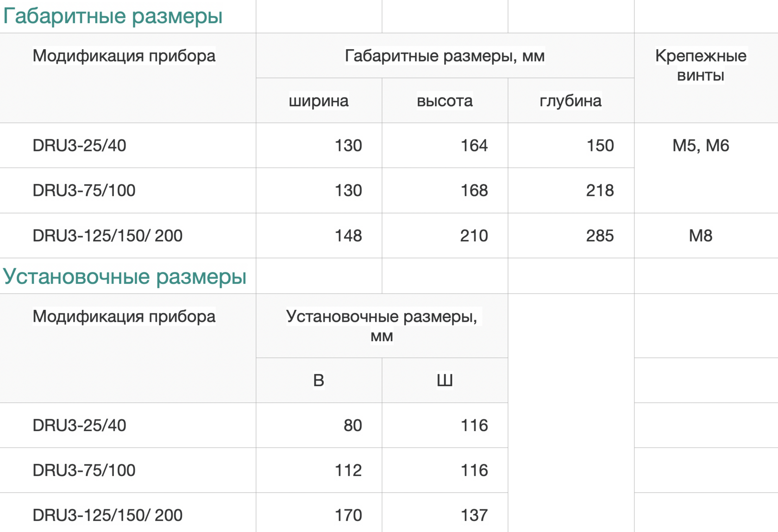Click the 'M5, M6' screws cell
The height and width of the screenshot is (532, 778).
point(701,145)
